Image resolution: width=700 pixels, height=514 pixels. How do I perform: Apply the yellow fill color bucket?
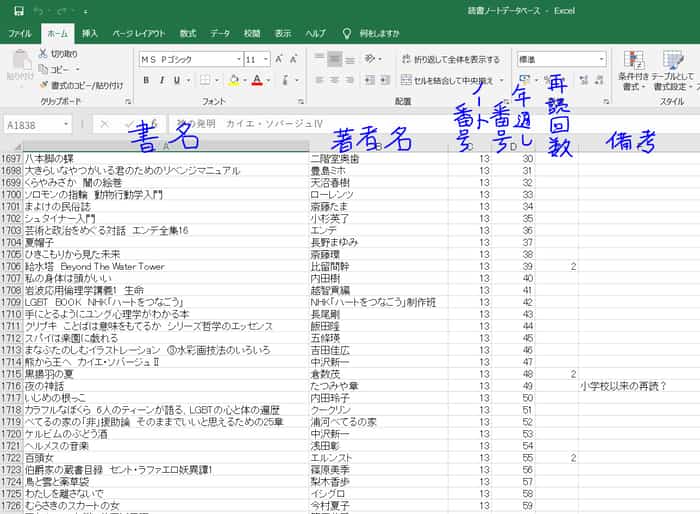click(234, 80)
